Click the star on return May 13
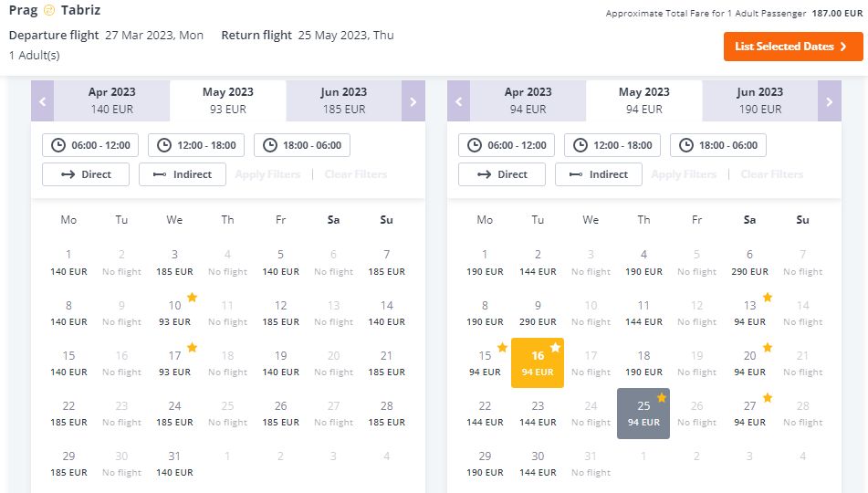Viewport: 868px width, 493px height. [x=768, y=298]
